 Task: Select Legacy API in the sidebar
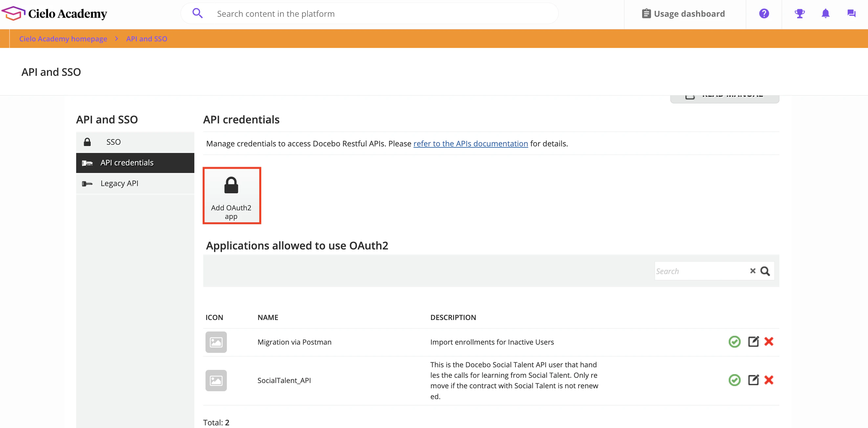119,183
